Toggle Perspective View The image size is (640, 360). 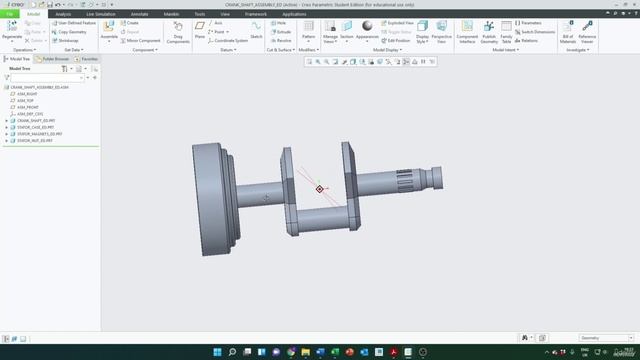coord(441,32)
